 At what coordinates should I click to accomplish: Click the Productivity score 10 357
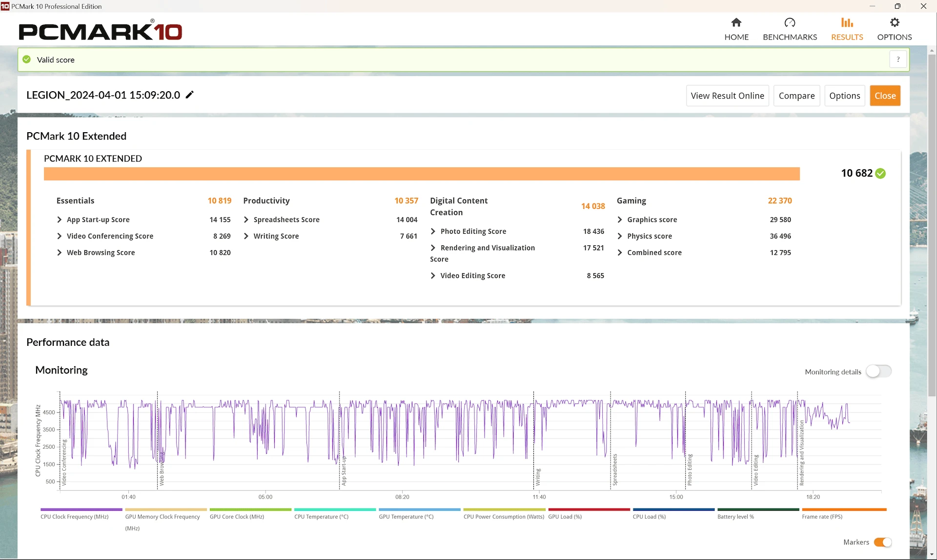pyautogui.click(x=406, y=200)
